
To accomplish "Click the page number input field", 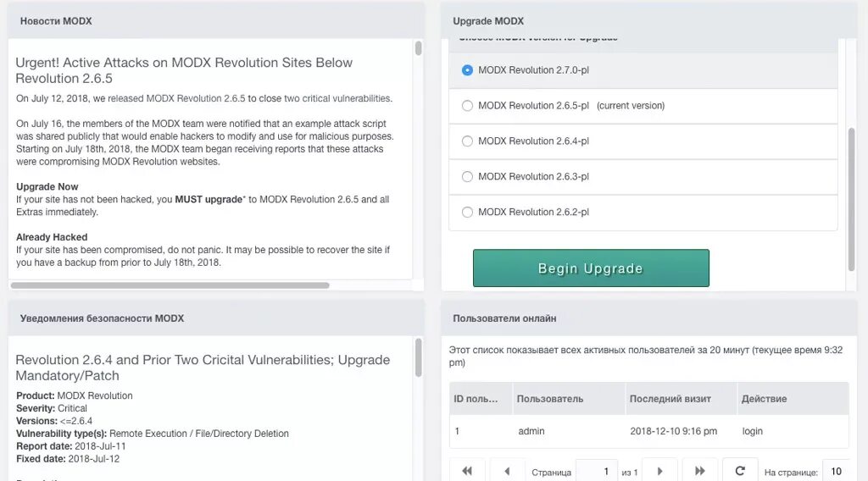I will point(597,471).
